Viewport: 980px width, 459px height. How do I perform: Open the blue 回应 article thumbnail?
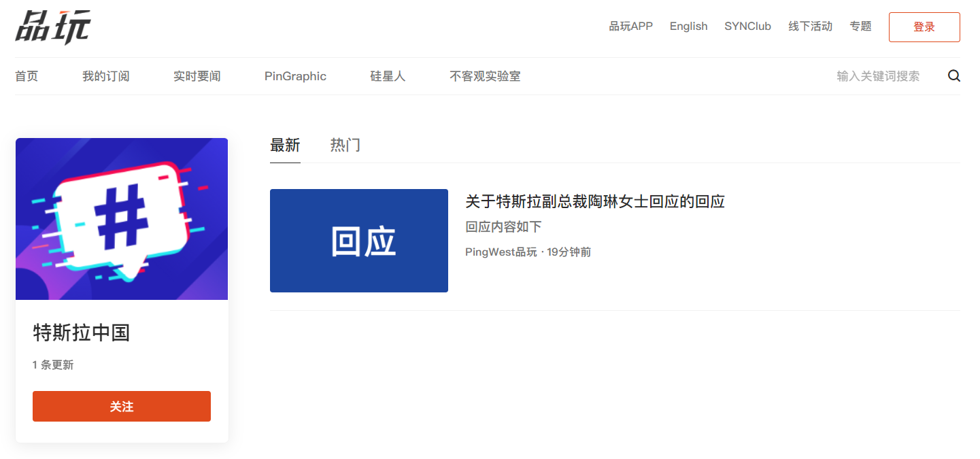358,241
